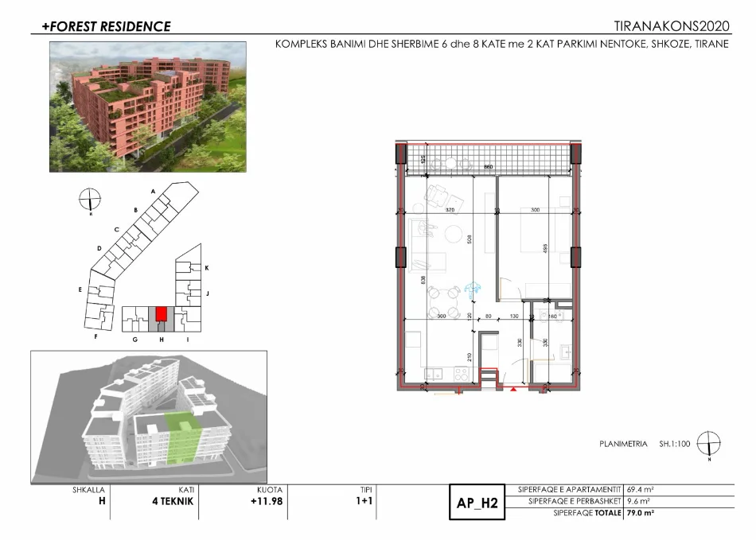Click block label F on site plan
The height and width of the screenshot is (540, 756).
(x=96, y=336)
